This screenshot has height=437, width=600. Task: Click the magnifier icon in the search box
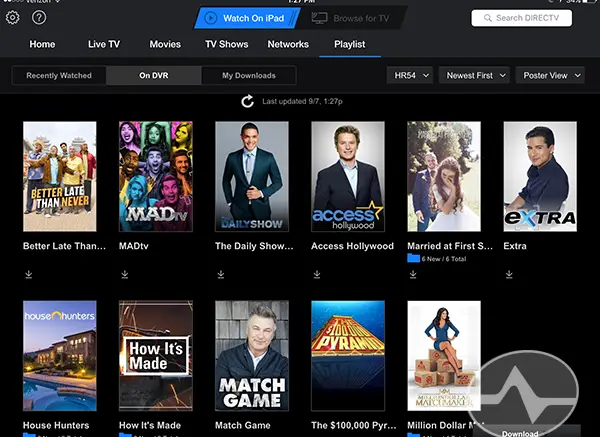[488, 18]
